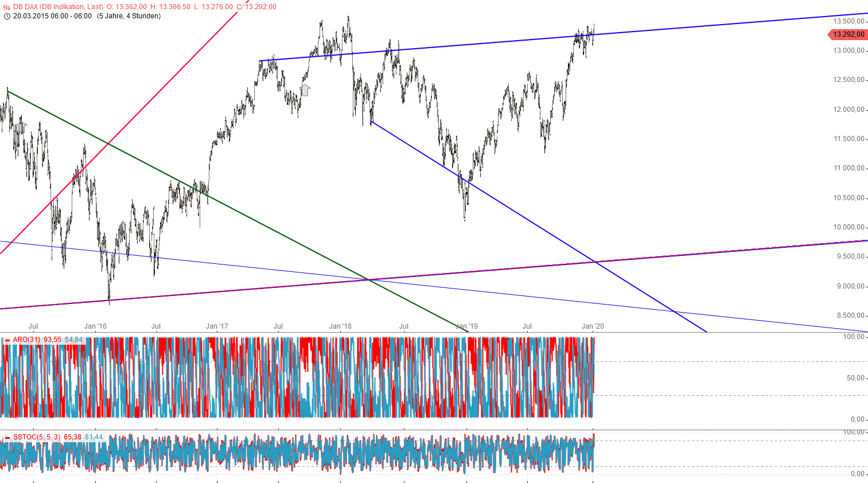Click the high value H: 13.366,50

point(170,7)
